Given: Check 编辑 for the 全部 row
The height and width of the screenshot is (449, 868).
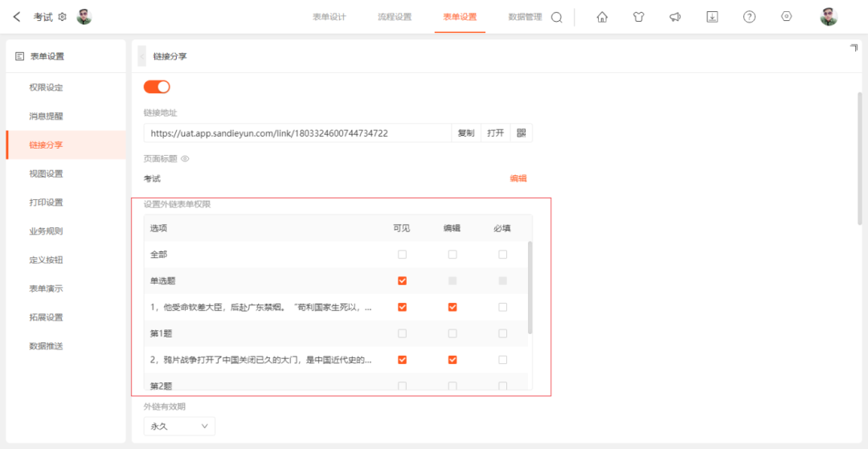Looking at the screenshot, I should pyautogui.click(x=452, y=255).
